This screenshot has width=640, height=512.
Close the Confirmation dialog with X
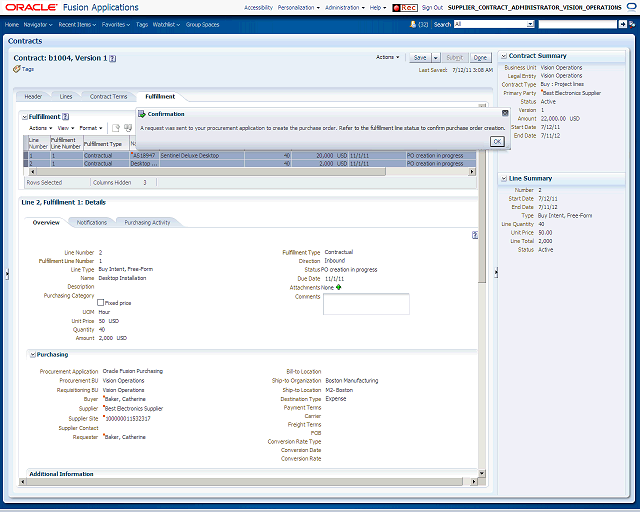tap(505, 113)
